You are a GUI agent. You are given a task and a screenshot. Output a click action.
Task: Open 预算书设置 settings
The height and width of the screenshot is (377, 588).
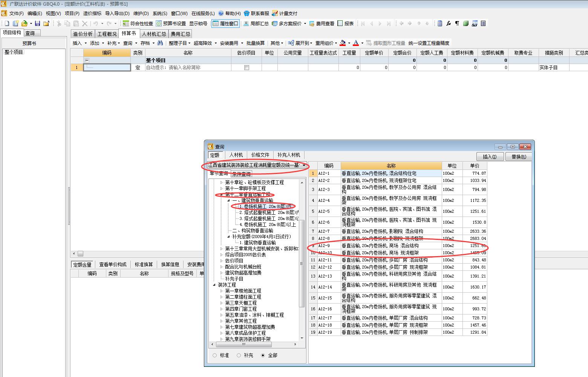pyautogui.click(x=171, y=23)
